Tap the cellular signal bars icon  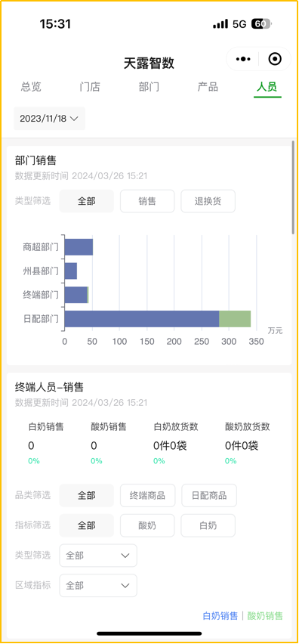220,24
